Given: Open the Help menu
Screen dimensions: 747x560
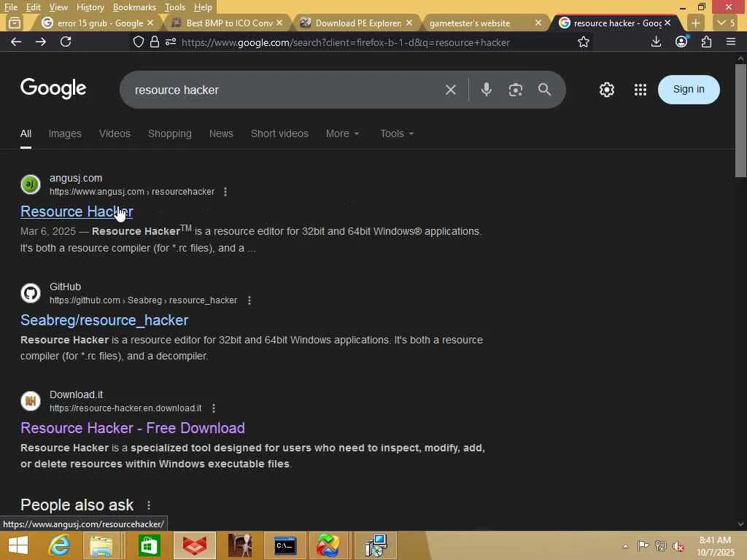Looking at the screenshot, I should pyautogui.click(x=203, y=7).
